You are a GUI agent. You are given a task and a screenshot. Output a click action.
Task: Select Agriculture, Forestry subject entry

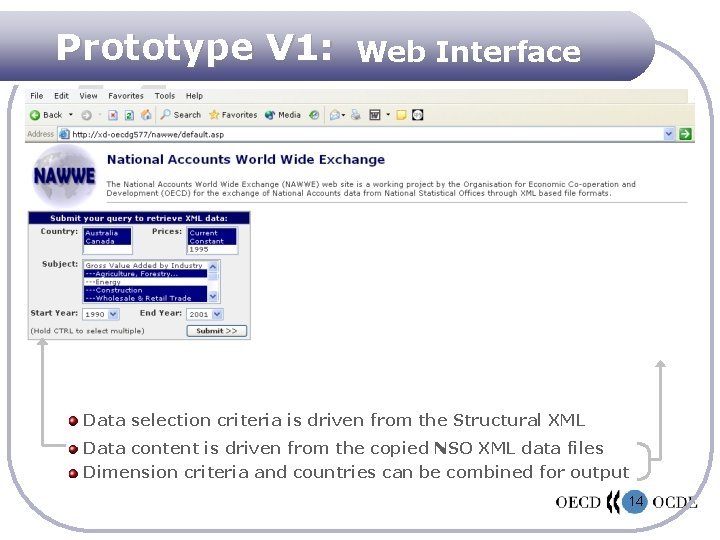(146, 274)
